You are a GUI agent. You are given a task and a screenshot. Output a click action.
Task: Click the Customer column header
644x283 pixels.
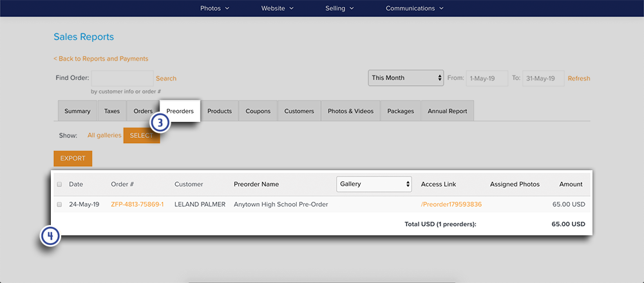click(x=189, y=184)
